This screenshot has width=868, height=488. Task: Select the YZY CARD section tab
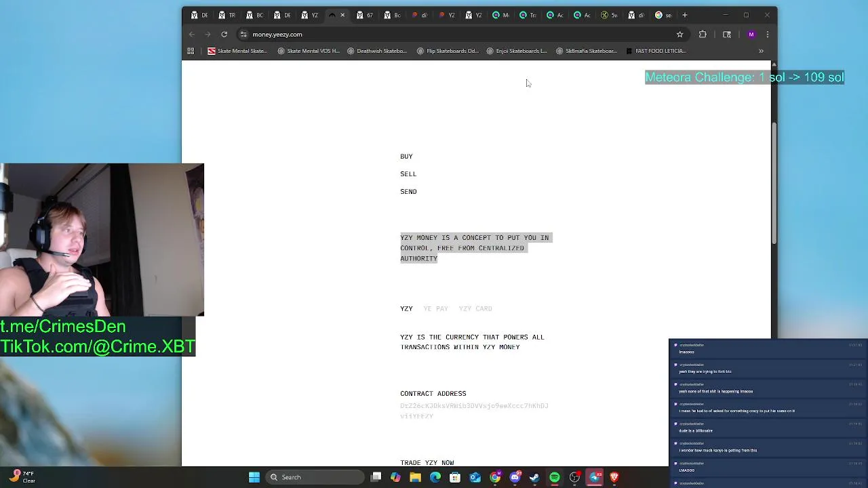[475, 308]
